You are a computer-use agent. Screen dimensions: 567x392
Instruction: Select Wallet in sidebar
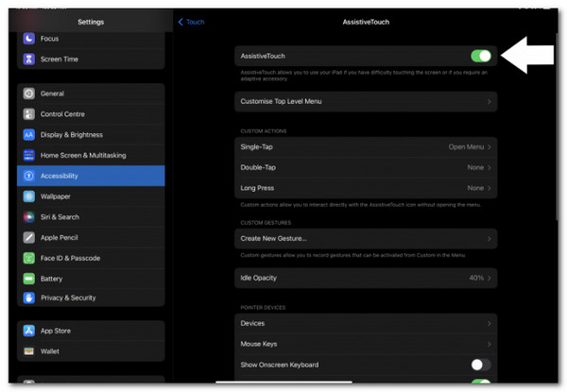point(91,351)
